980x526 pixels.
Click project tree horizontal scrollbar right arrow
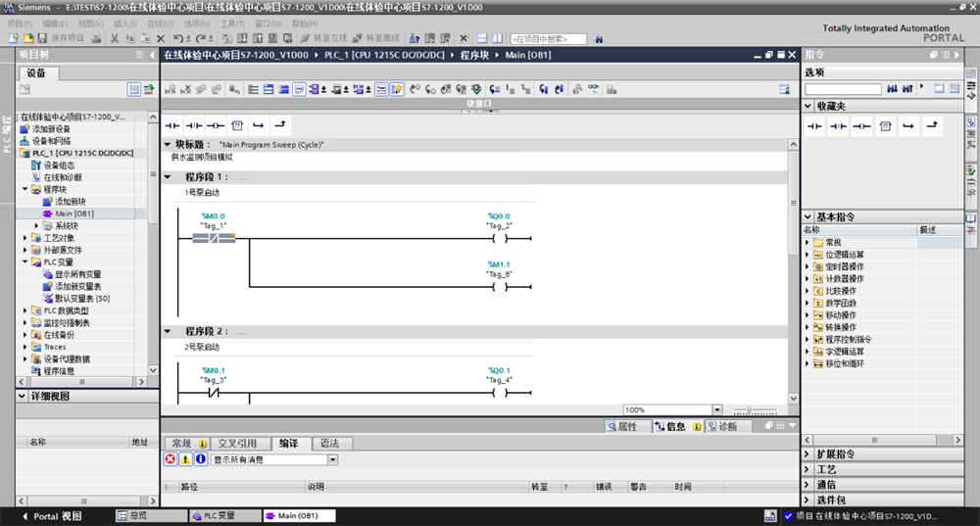(x=141, y=381)
